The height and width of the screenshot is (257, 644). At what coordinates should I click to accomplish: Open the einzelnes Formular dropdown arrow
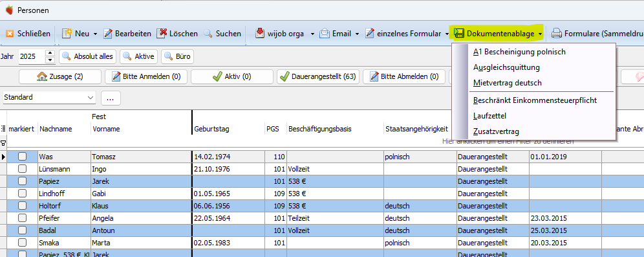(x=447, y=34)
